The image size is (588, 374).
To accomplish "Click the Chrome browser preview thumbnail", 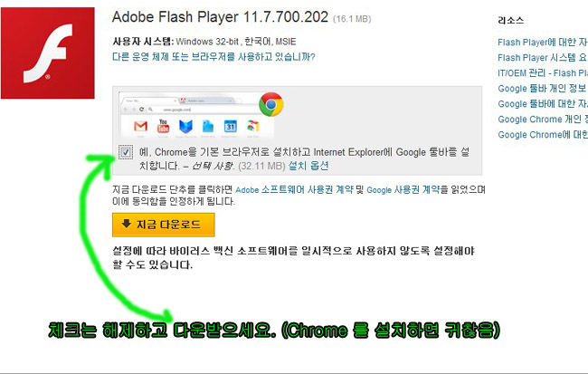I will coord(196,115).
